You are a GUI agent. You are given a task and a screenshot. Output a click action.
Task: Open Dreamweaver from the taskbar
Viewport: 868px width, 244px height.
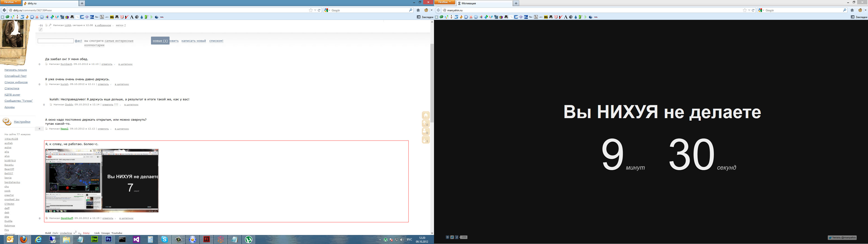[94, 239]
